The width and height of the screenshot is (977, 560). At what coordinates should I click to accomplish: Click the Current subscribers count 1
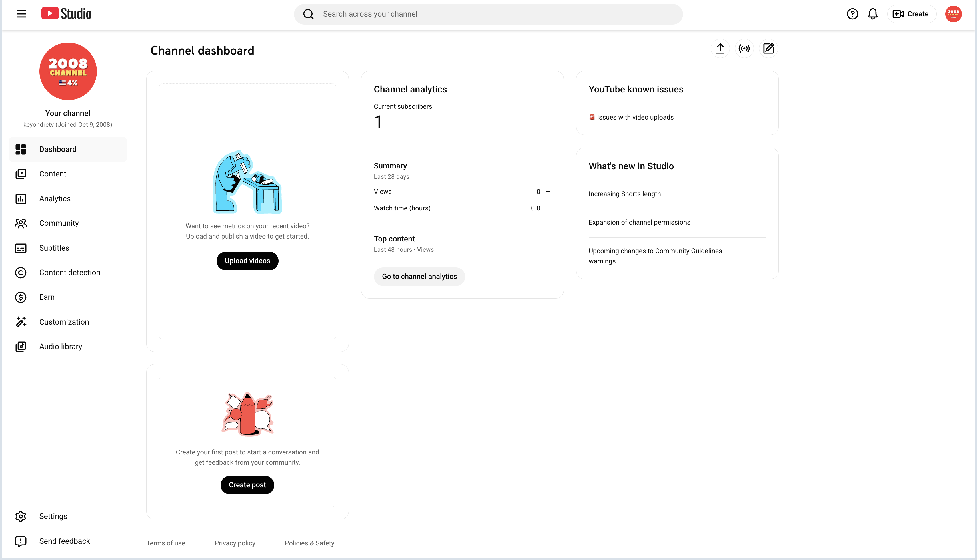[x=378, y=122]
